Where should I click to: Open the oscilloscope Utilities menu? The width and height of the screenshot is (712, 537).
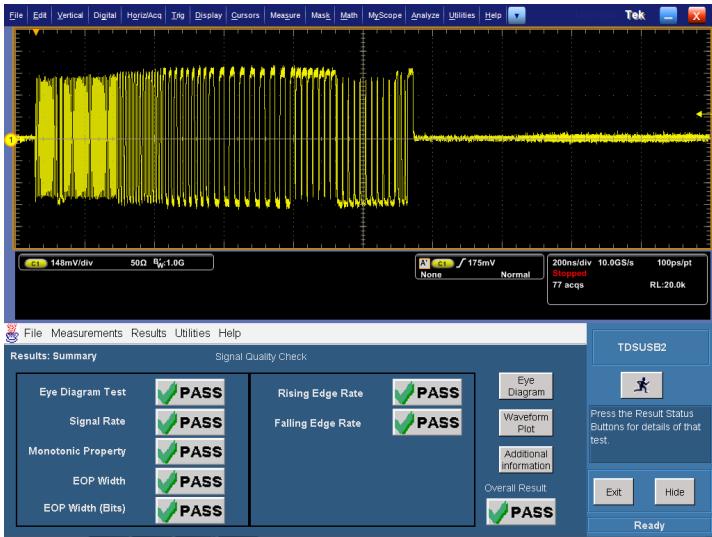[x=462, y=15]
